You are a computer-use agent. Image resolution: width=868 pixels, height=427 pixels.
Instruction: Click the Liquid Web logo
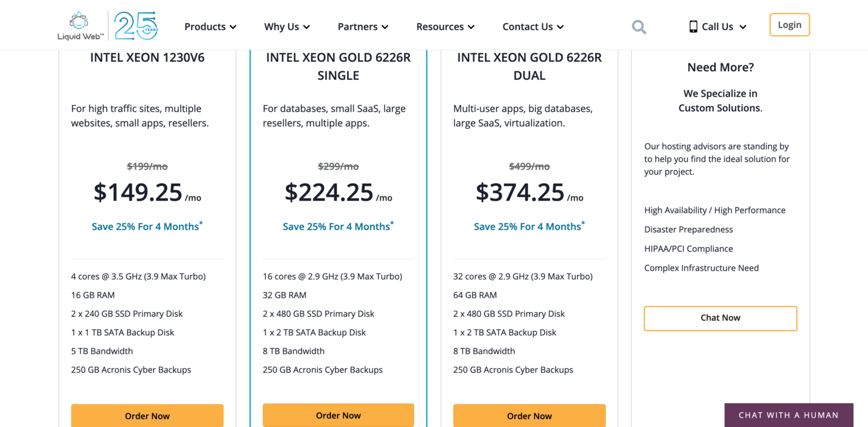81,27
